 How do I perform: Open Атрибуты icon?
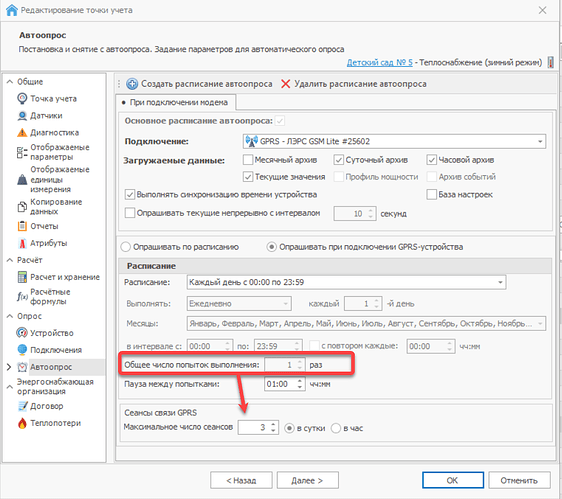[x=22, y=243]
